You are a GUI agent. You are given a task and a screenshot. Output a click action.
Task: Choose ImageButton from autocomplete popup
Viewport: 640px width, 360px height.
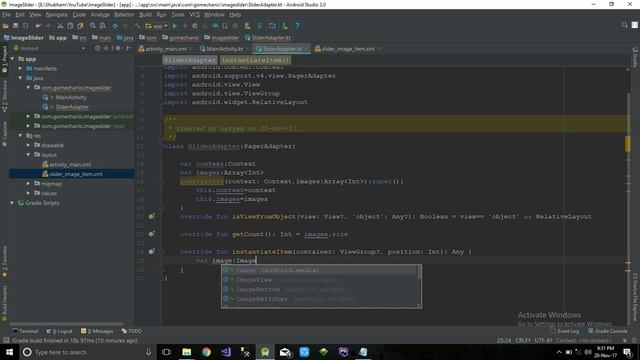[x=320, y=289]
